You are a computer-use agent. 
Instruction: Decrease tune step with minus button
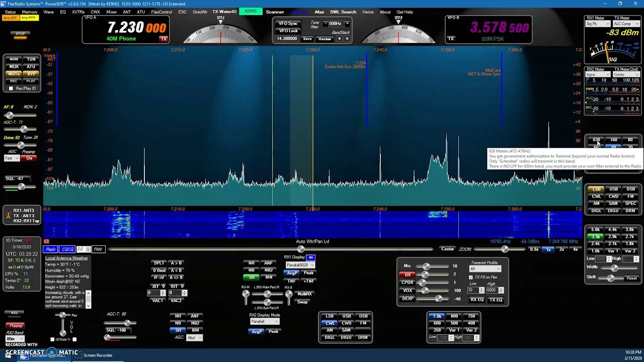pos(326,24)
